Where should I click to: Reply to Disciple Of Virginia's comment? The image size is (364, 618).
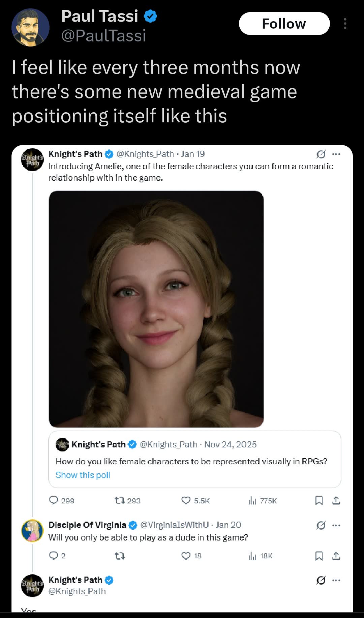57,556
